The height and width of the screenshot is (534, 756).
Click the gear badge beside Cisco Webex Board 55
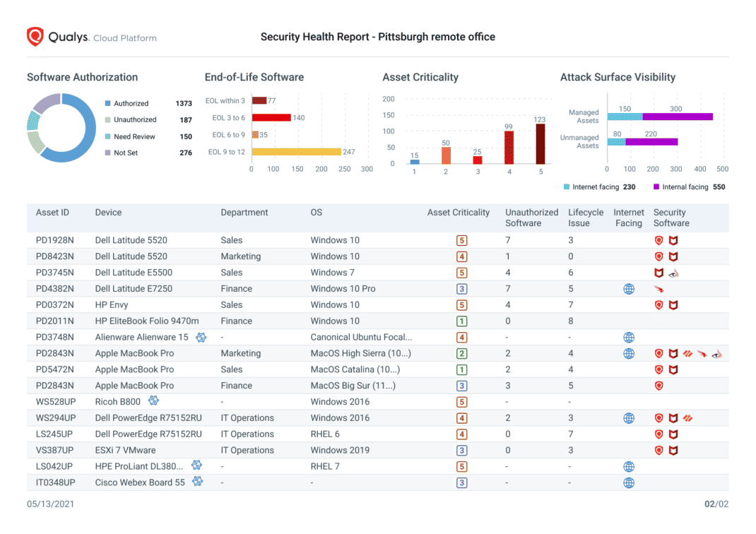click(x=197, y=481)
